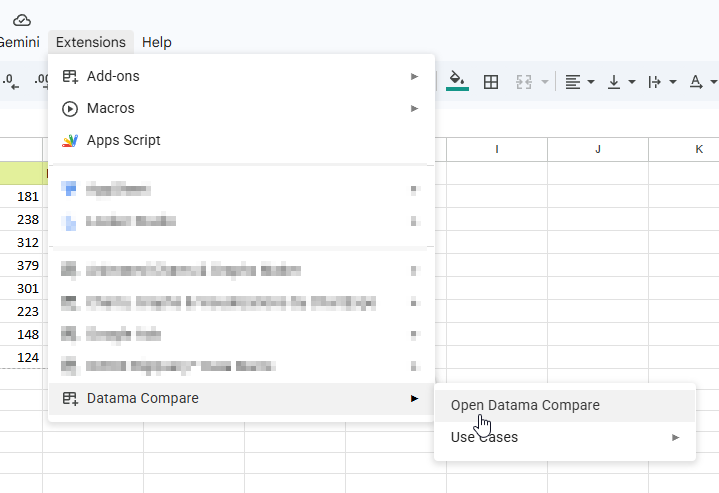Open the Use cases submenu
Screen dimensions: 719x493
[564, 438]
